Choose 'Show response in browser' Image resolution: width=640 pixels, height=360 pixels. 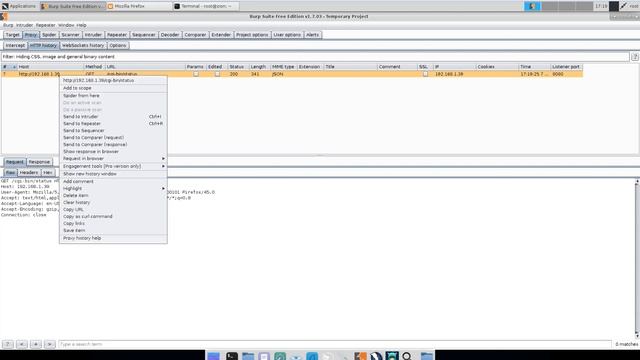(113, 151)
